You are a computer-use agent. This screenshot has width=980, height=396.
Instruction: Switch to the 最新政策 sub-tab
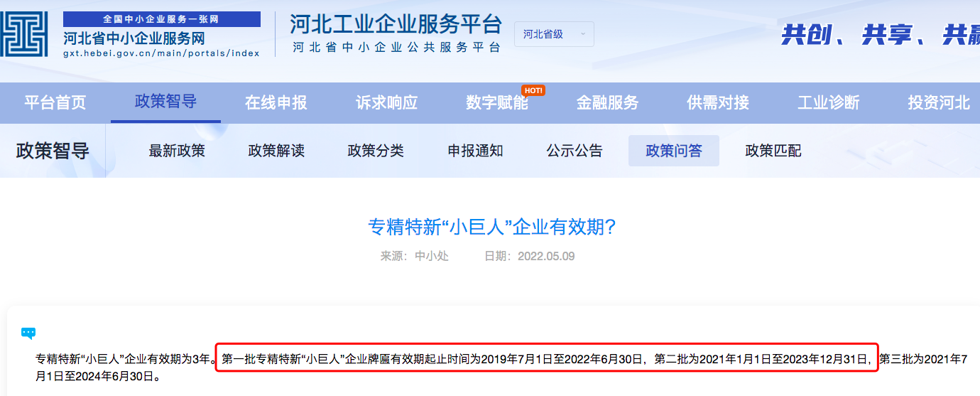click(177, 151)
